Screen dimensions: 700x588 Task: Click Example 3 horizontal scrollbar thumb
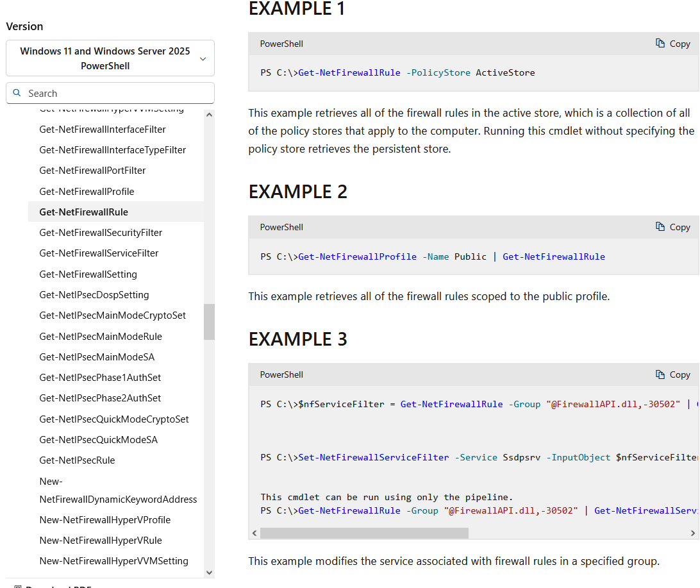pos(364,533)
